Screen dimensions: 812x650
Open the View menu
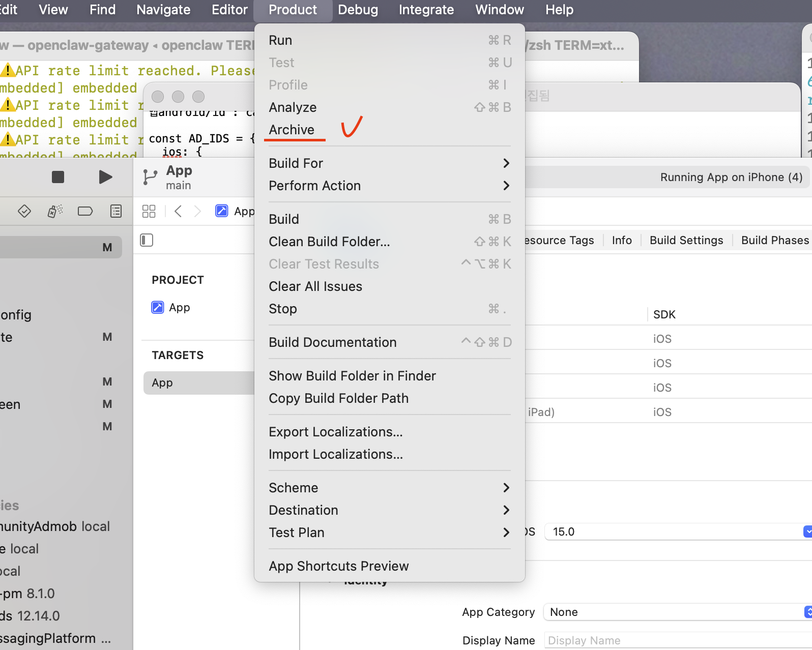[53, 10]
